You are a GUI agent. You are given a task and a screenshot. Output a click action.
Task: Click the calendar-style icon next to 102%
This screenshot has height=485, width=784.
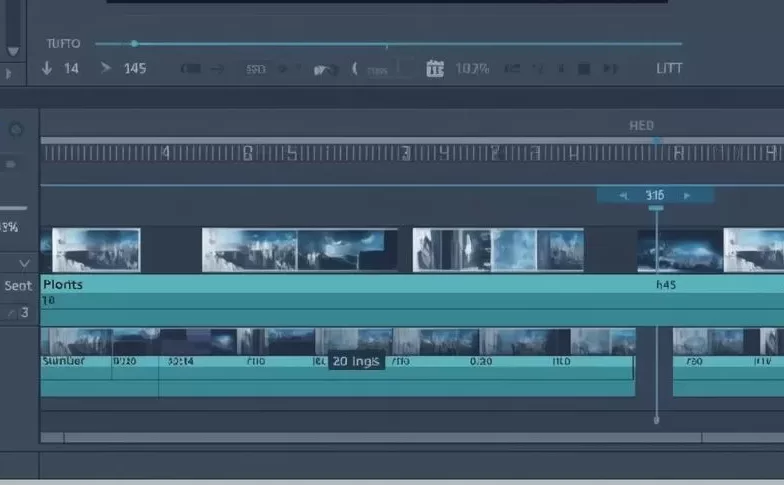434,69
